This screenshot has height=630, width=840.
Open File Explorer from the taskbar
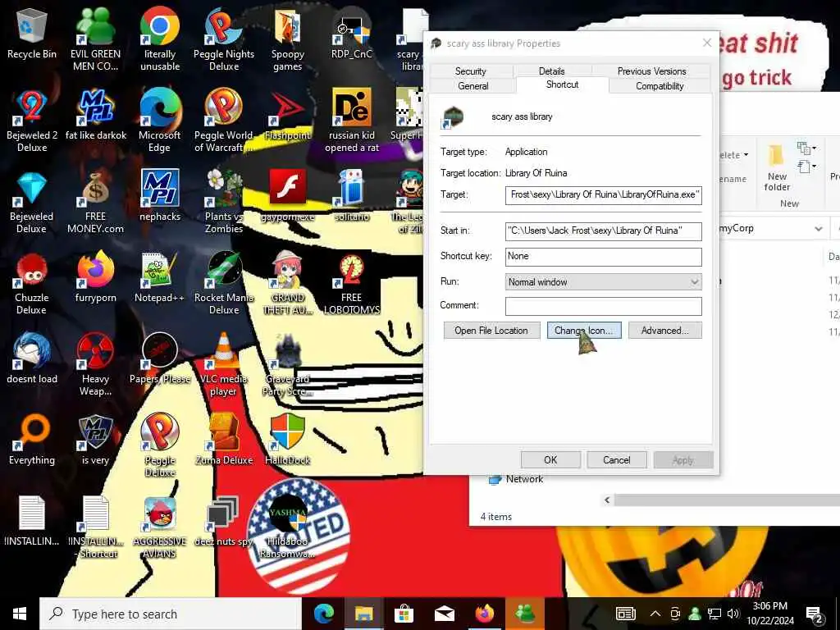pyautogui.click(x=363, y=614)
